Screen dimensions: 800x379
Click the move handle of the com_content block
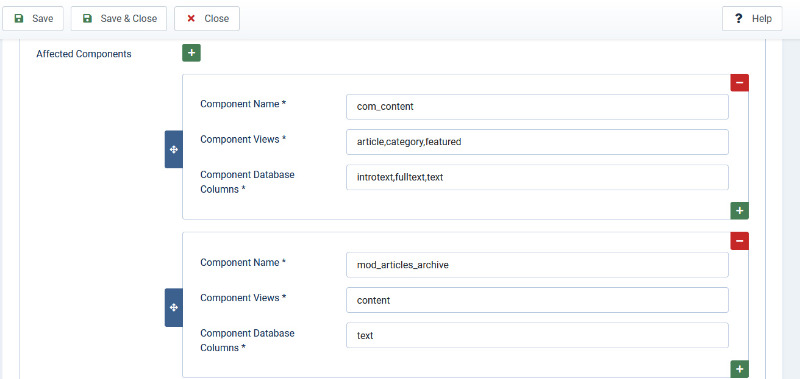[173, 149]
